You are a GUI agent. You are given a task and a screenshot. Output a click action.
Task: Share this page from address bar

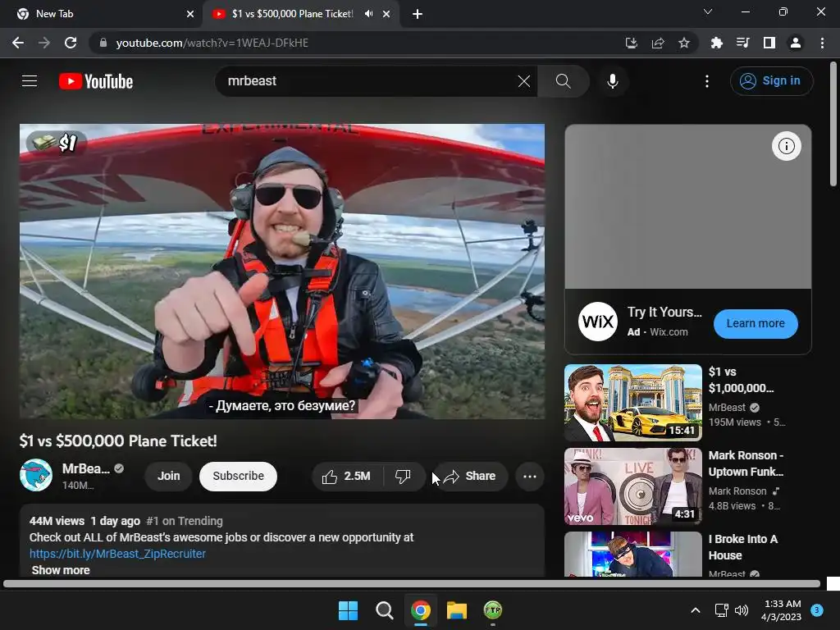[658, 43]
